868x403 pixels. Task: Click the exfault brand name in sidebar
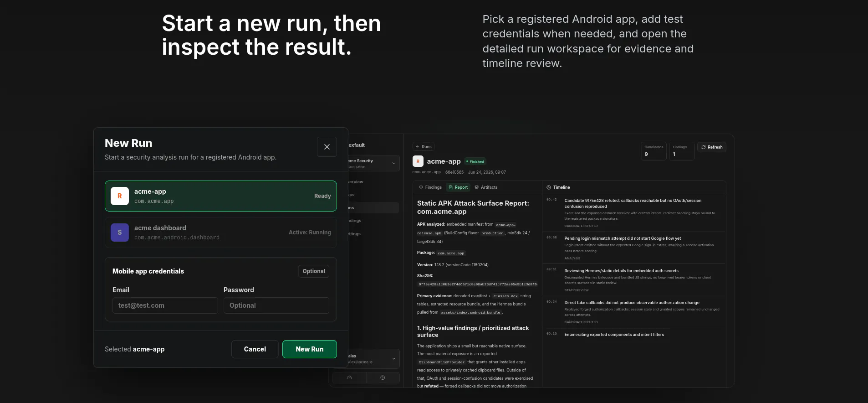click(x=357, y=145)
